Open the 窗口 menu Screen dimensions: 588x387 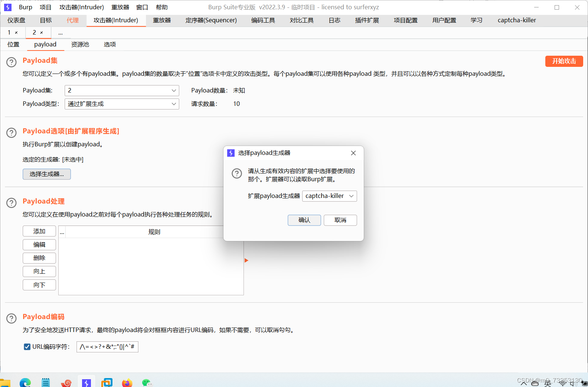click(x=142, y=7)
